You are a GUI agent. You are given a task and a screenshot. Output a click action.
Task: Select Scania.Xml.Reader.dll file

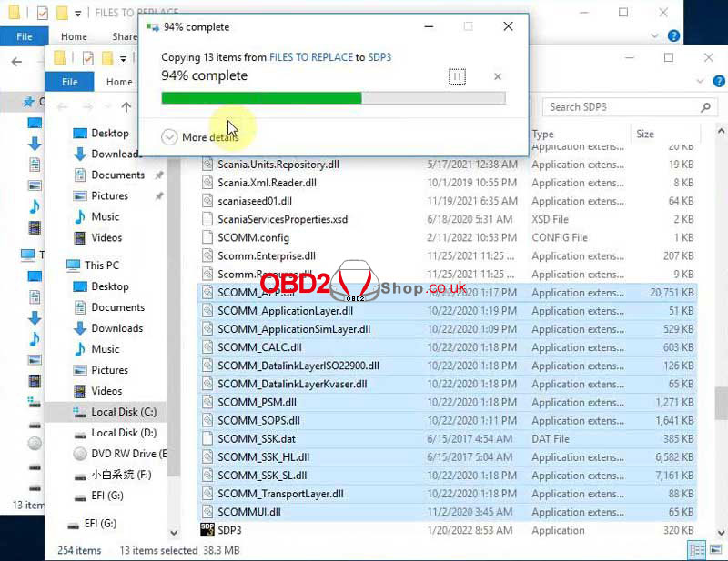[267, 183]
